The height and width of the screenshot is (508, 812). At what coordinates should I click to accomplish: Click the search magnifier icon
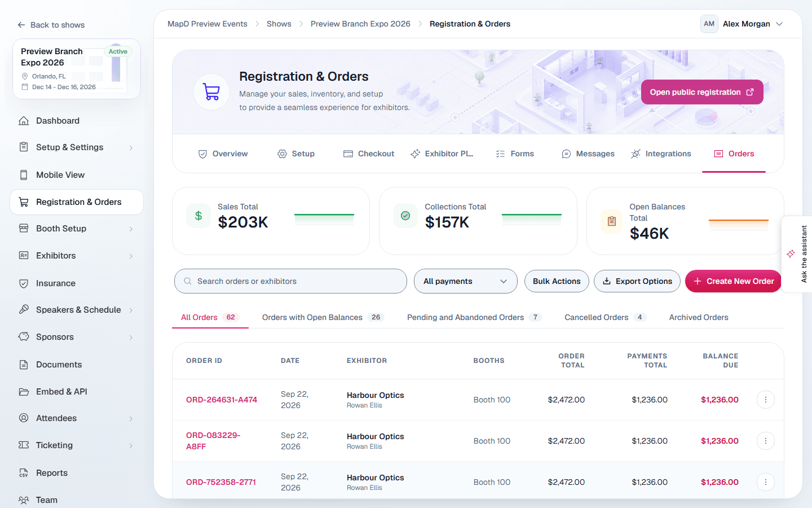188,281
